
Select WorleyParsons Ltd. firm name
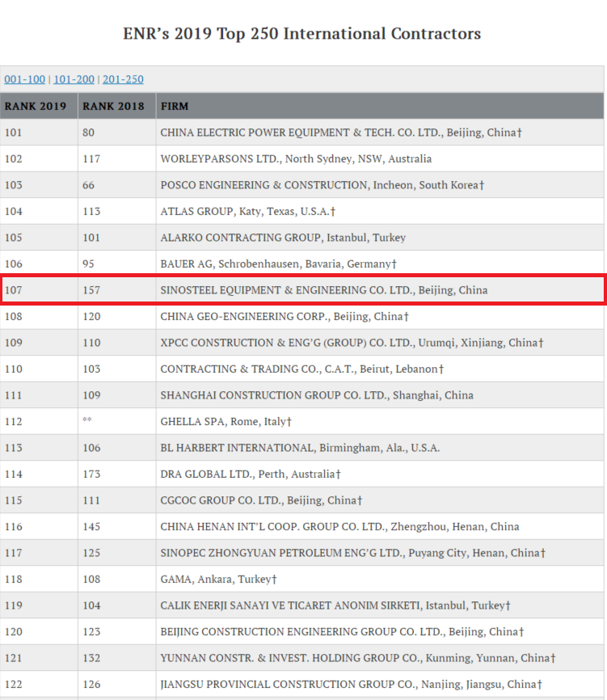[296, 159]
